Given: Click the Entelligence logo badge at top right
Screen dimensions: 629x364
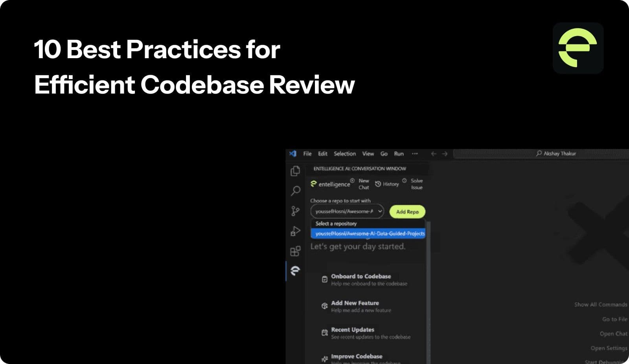Looking at the screenshot, I should point(578,48).
